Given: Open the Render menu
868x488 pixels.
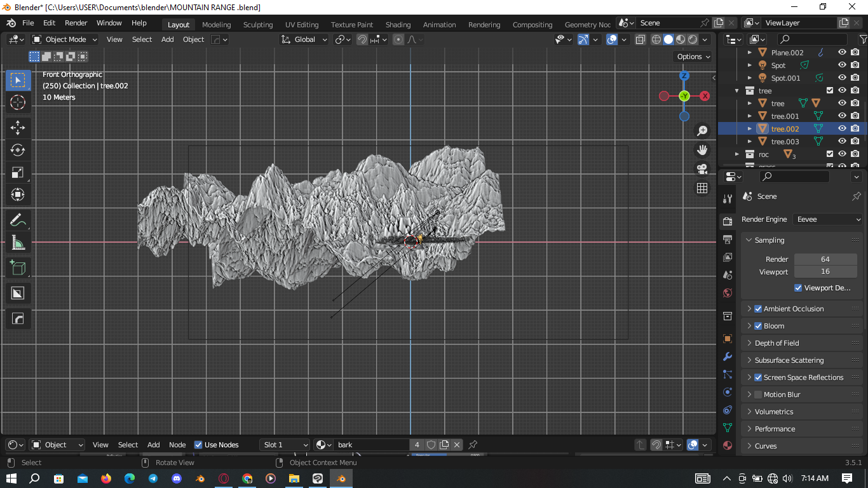Looking at the screenshot, I should tap(76, 23).
